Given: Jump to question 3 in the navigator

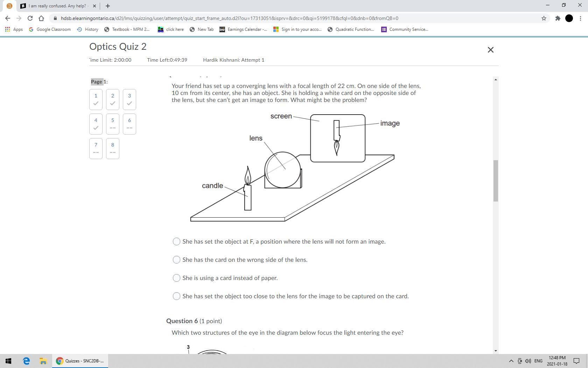Looking at the screenshot, I should [129, 100].
